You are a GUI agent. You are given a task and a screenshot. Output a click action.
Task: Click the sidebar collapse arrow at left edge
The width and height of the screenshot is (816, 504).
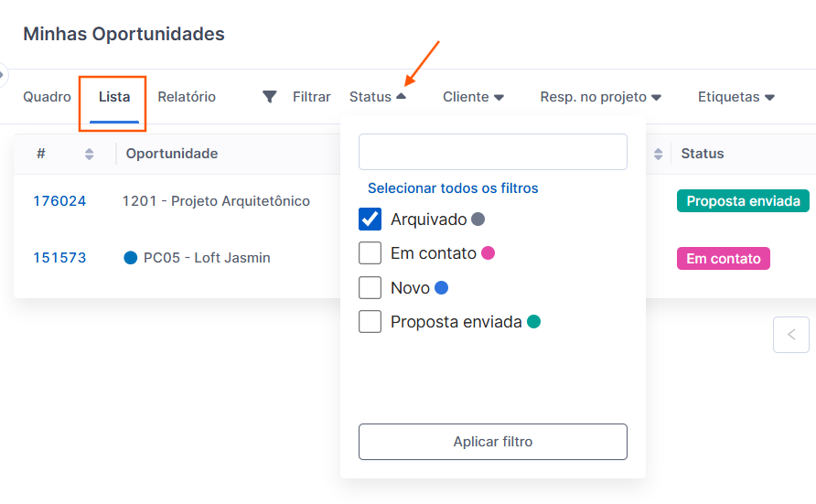tap(3, 74)
